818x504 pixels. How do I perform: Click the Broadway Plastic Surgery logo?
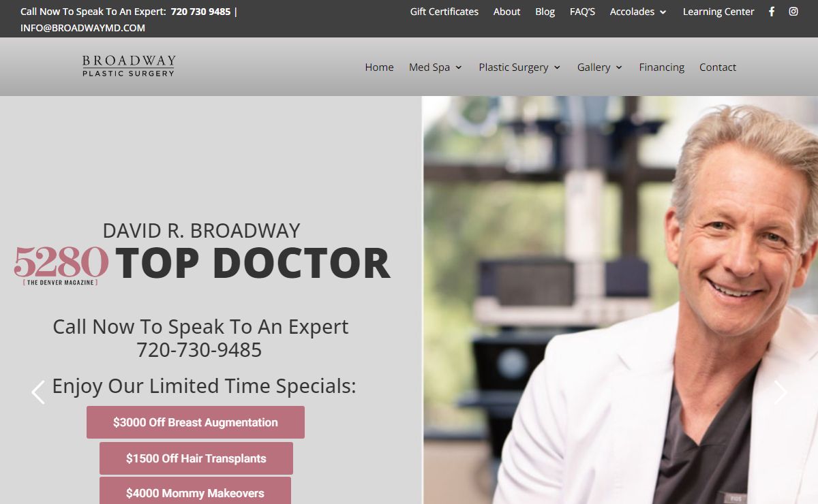point(129,66)
